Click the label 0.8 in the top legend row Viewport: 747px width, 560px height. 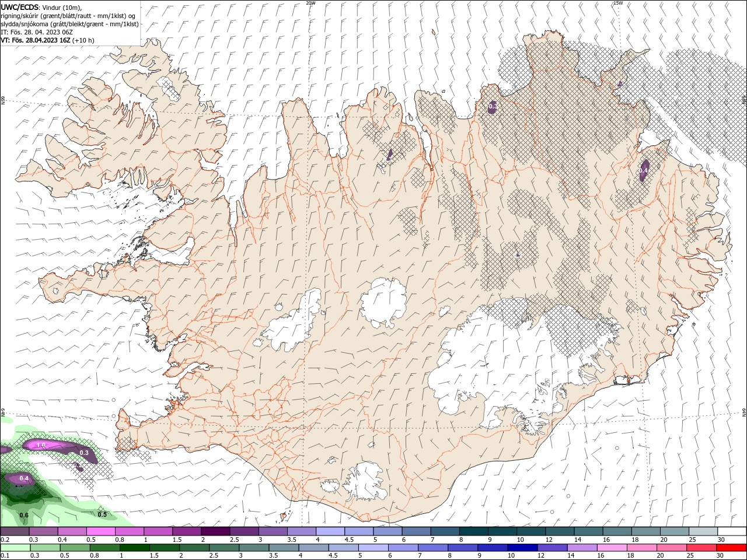120,540
